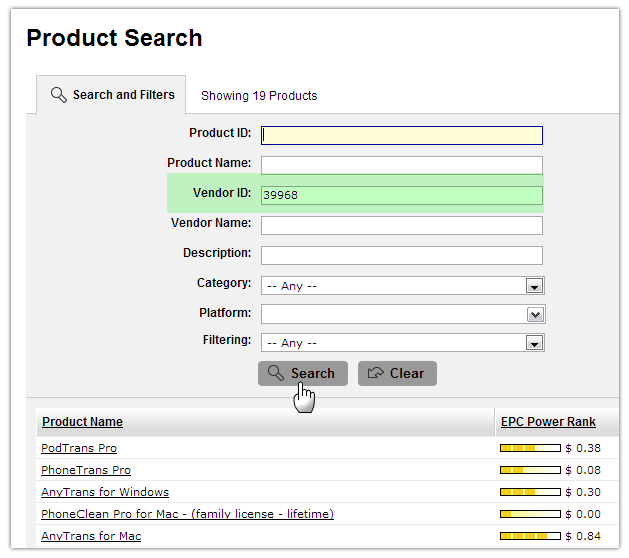
Task: Expand the Platform dropdown list
Action: [x=403, y=314]
